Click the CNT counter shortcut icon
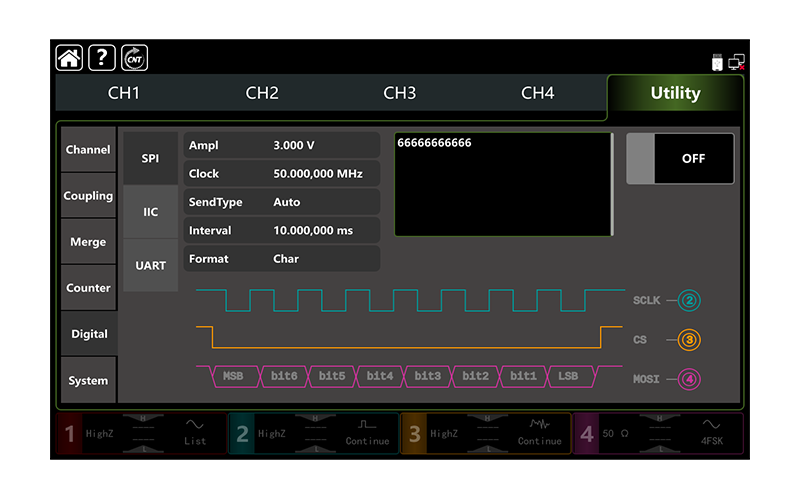The height and width of the screenshot is (500, 800). tap(135, 58)
